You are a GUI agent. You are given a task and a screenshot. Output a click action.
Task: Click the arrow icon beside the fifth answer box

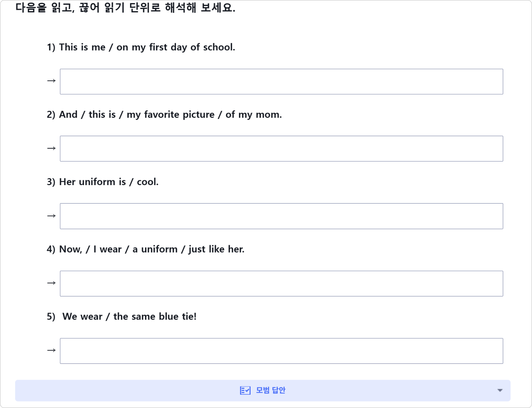click(51, 350)
